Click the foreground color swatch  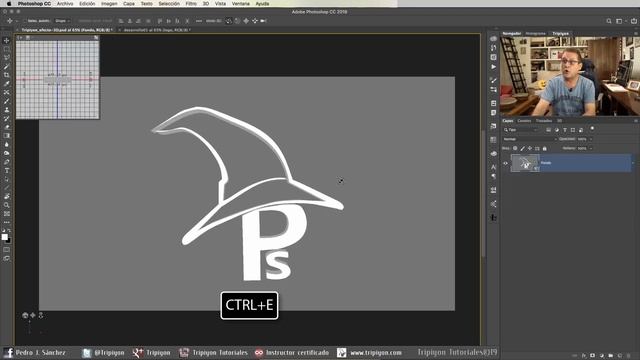[x=4, y=237]
